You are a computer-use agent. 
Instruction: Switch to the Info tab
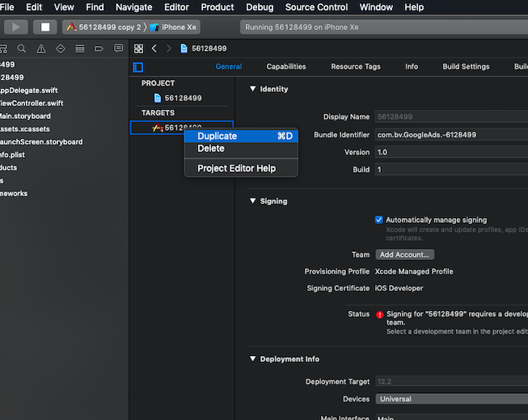pyautogui.click(x=412, y=66)
